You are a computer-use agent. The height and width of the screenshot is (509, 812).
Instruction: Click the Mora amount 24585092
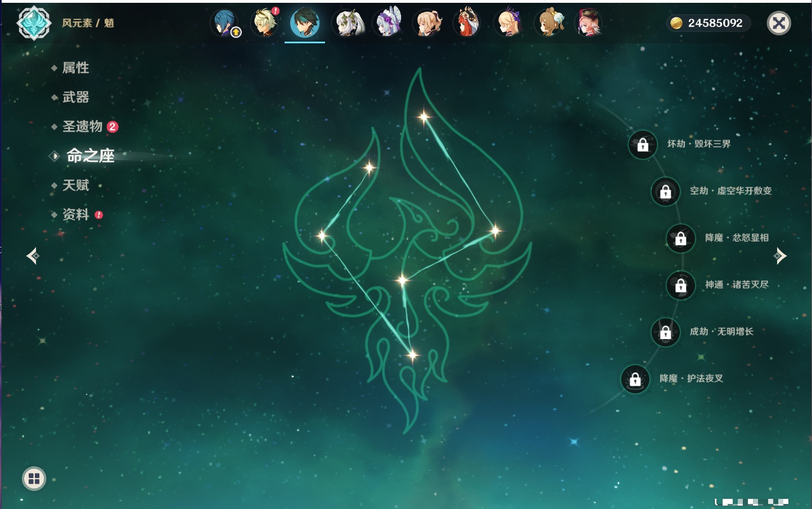pos(715,23)
